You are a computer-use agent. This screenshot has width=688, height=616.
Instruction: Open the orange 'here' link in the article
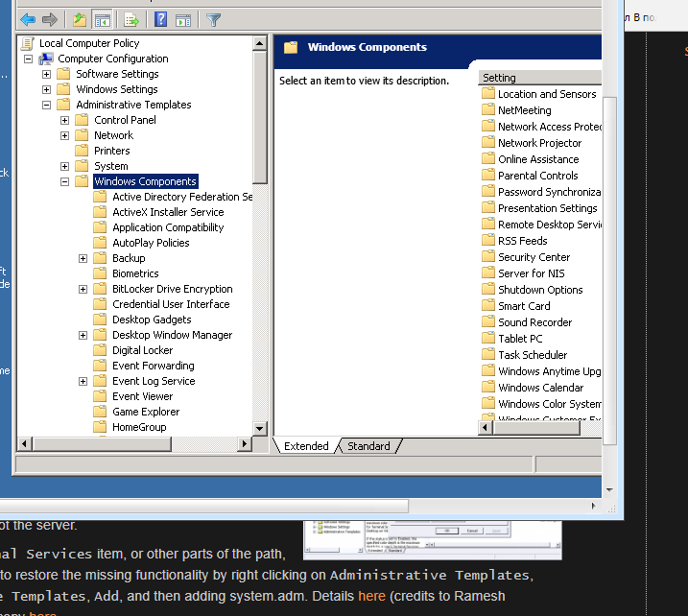(x=371, y=596)
